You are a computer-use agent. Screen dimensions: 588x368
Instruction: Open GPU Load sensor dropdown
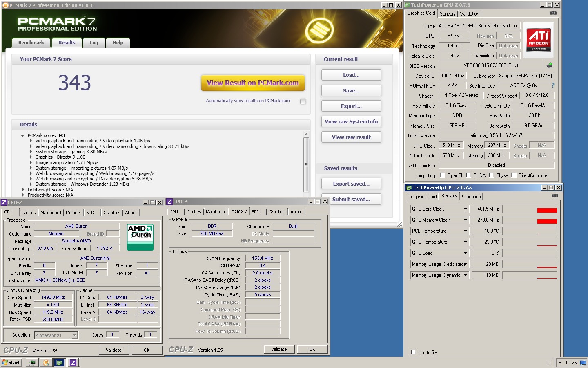pos(465,253)
